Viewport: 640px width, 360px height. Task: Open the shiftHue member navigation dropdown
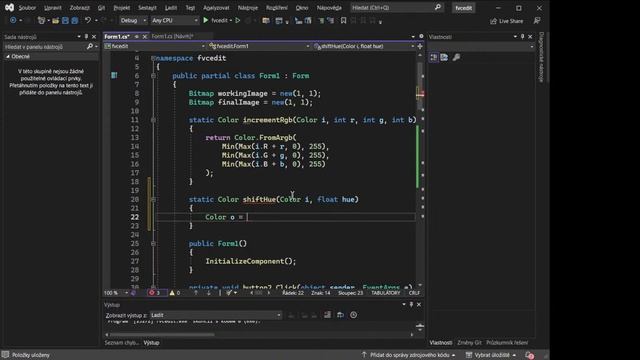click(x=364, y=46)
